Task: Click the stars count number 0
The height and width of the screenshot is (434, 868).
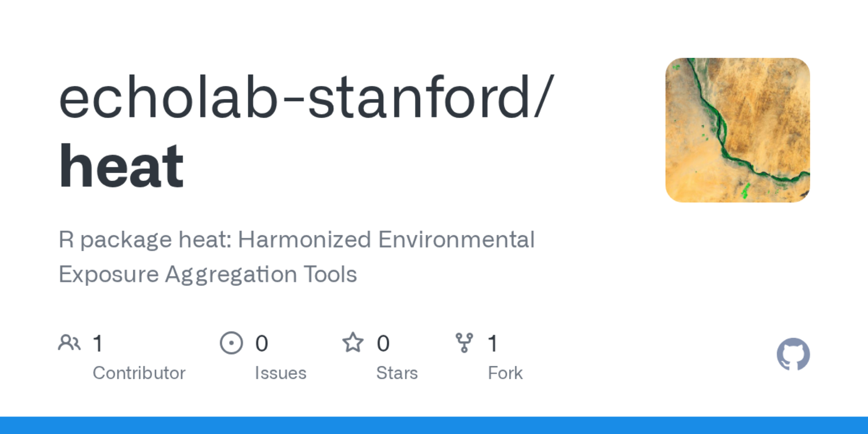Action: (x=383, y=344)
